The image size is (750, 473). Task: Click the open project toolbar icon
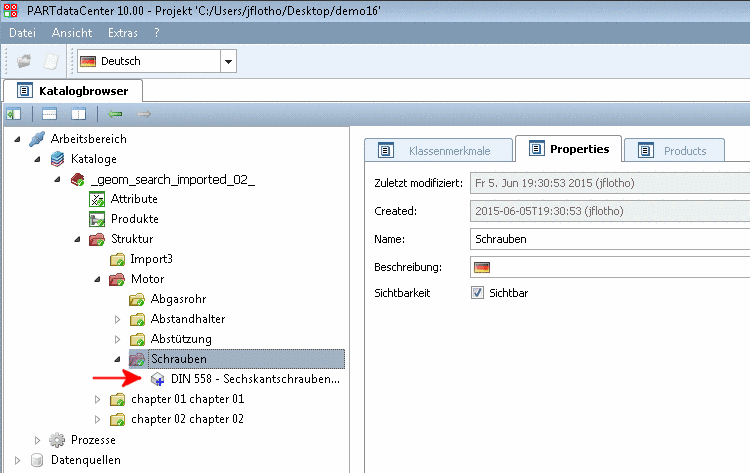coord(24,61)
